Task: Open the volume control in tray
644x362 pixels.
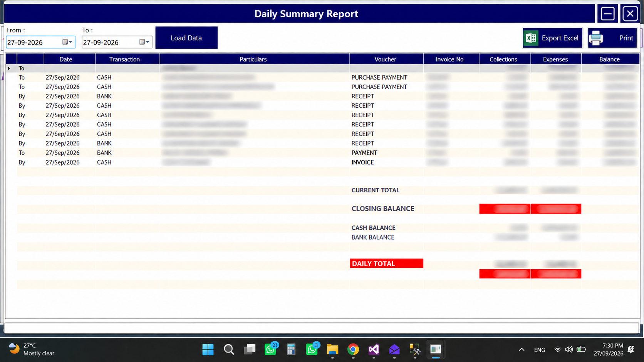Action: (569, 349)
